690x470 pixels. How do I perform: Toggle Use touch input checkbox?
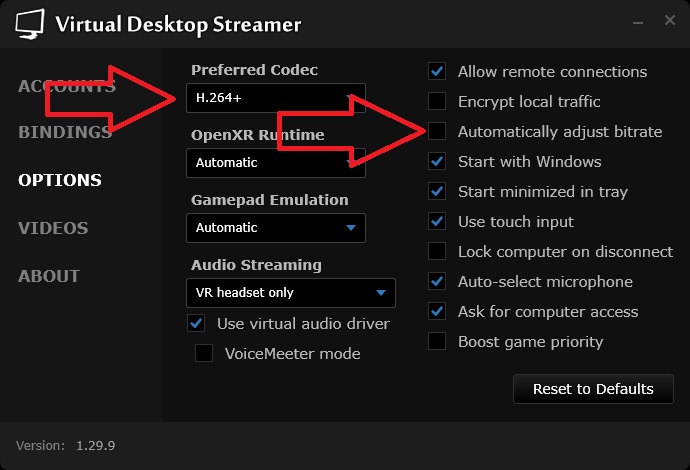tap(437, 221)
